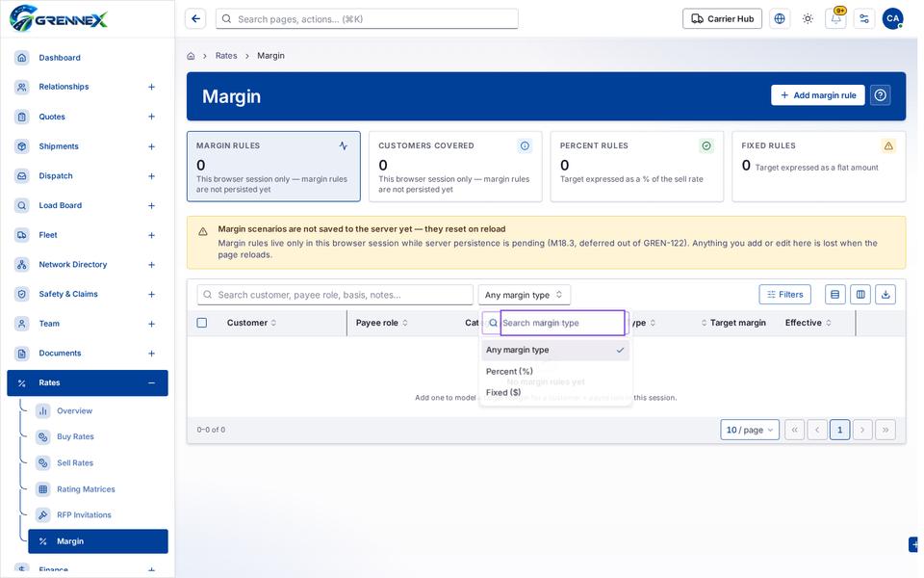Viewport: 924px width, 578px height.
Task: Open the notifications bell
Action: coord(836,19)
